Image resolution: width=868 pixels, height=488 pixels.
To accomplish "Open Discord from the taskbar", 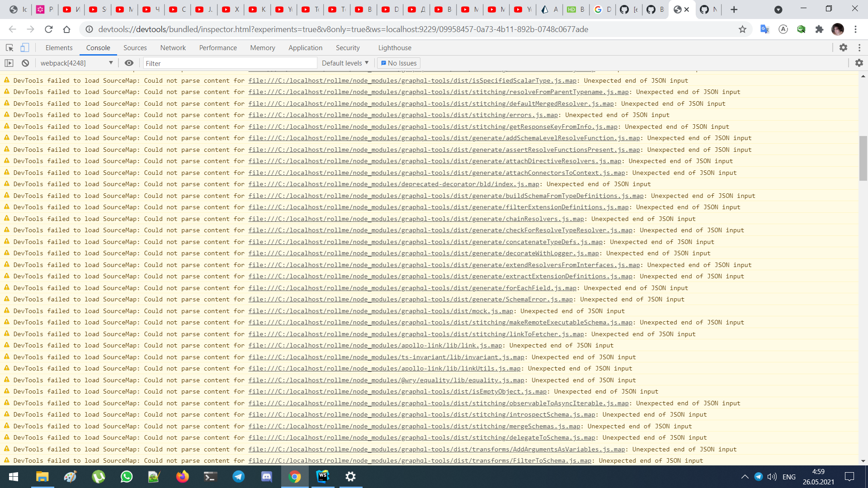I will pos(266,477).
